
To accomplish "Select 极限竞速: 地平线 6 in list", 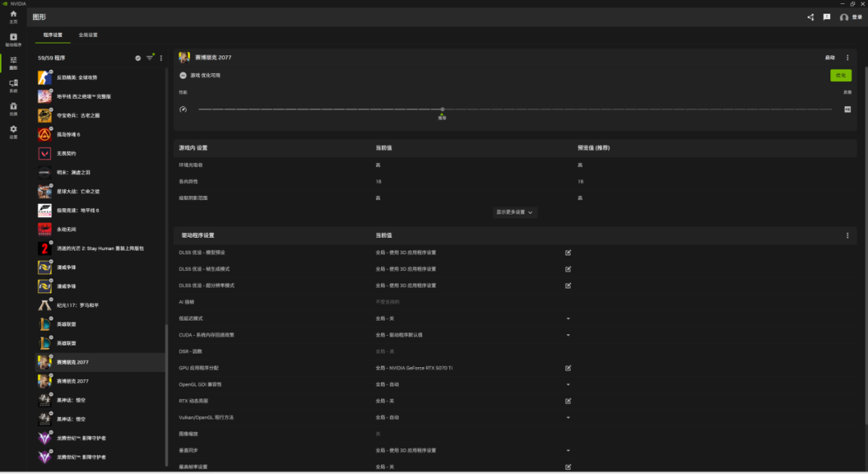I will pyautogui.click(x=100, y=210).
